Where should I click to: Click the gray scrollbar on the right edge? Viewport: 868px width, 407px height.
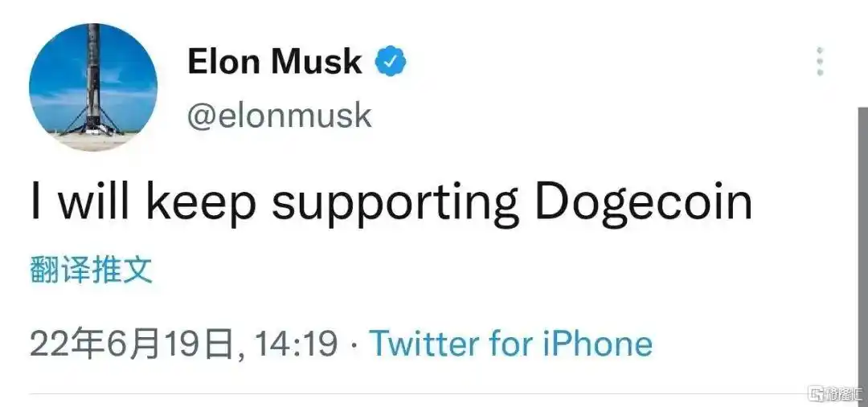pos(862,241)
